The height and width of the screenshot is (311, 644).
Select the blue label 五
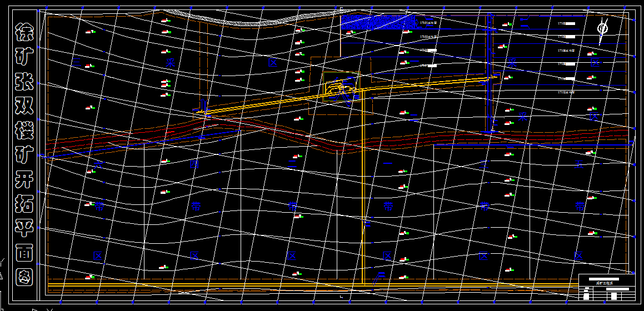tap(578, 164)
